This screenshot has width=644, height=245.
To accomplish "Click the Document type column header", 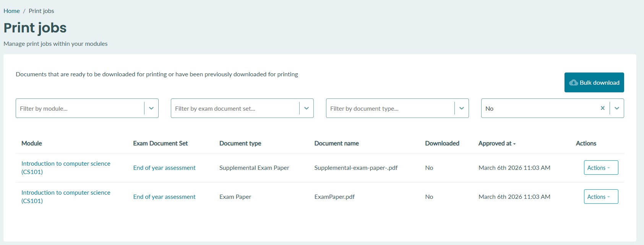I will point(240,143).
